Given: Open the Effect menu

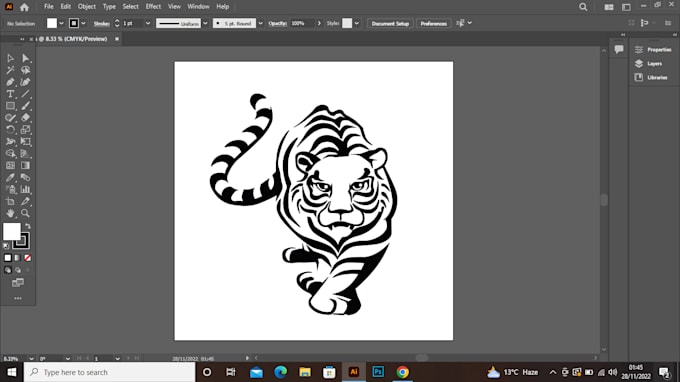Looking at the screenshot, I should pyautogui.click(x=153, y=7).
